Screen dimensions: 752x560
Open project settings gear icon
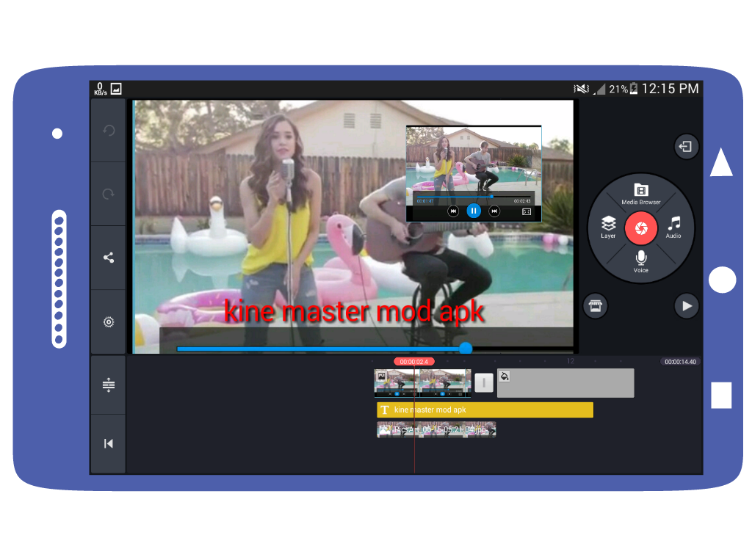[x=109, y=322]
